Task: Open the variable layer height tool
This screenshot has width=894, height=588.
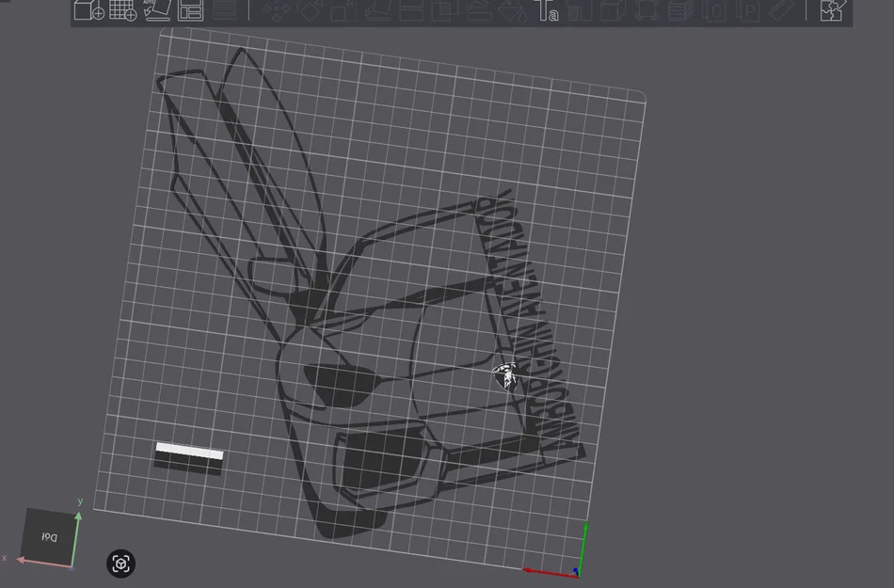Action: pyautogui.click(x=224, y=9)
